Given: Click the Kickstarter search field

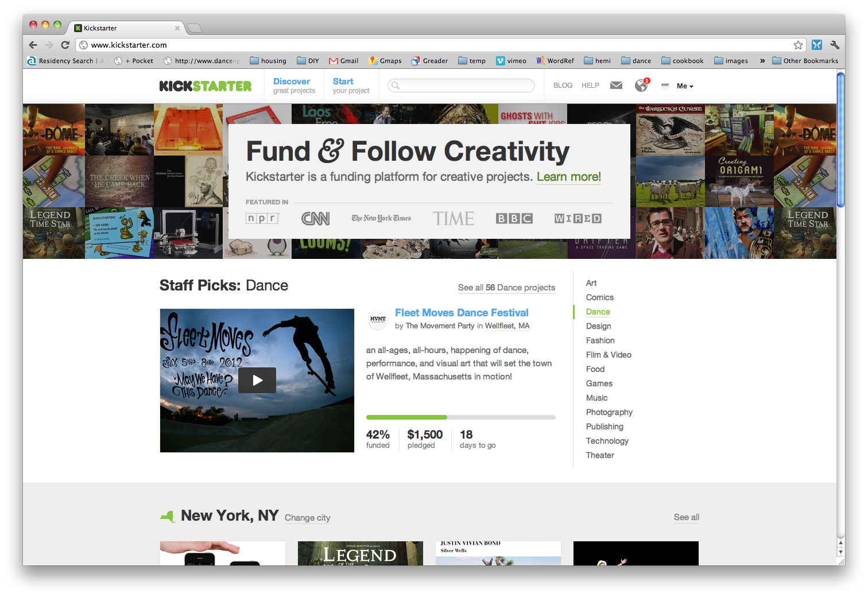Looking at the screenshot, I should (x=462, y=86).
